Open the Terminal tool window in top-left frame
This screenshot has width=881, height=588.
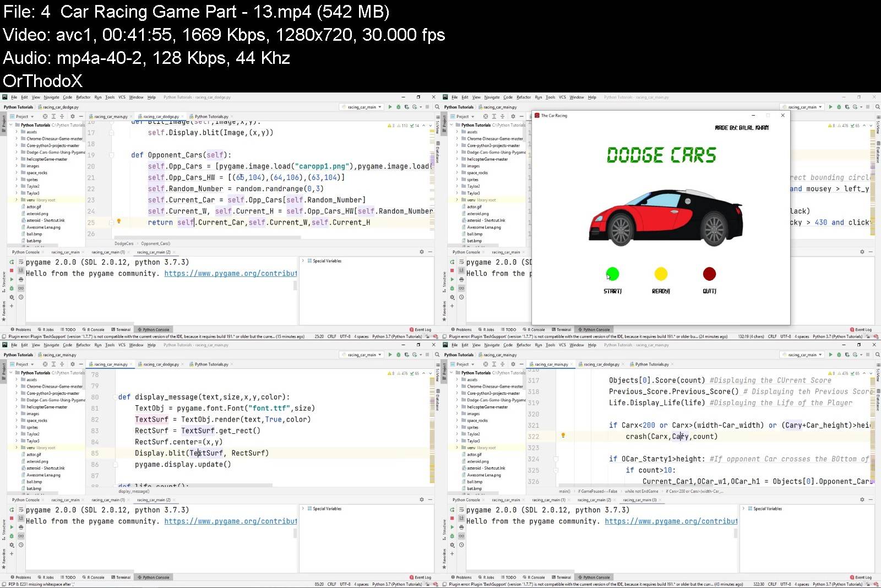(x=121, y=330)
